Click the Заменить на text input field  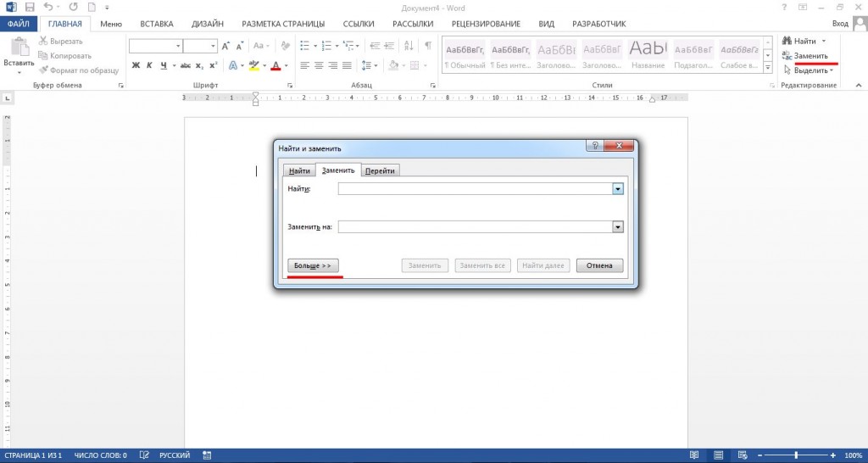(x=475, y=227)
